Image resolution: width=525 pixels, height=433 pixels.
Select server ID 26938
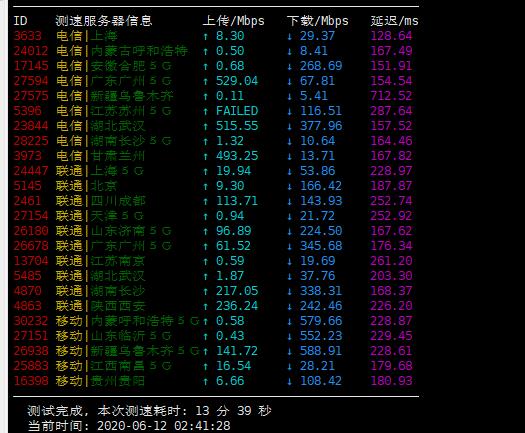coord(31,351)
